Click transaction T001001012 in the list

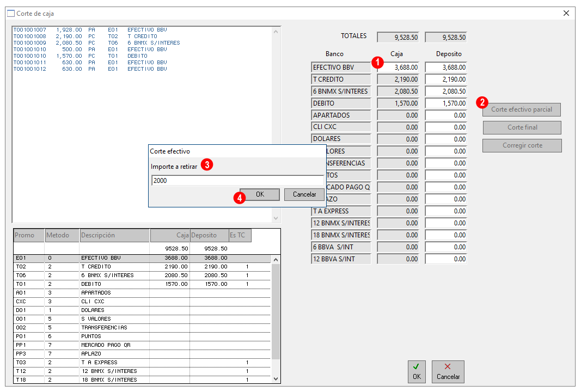click(x=90, y=69)
